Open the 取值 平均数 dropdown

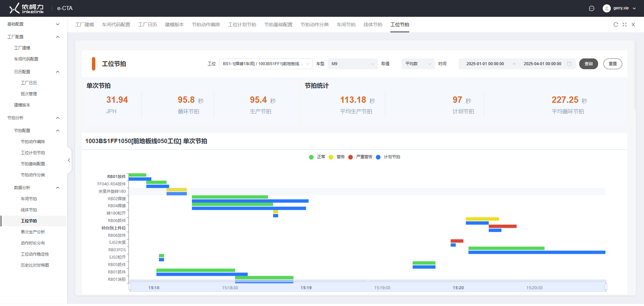(x=418, y=64)
